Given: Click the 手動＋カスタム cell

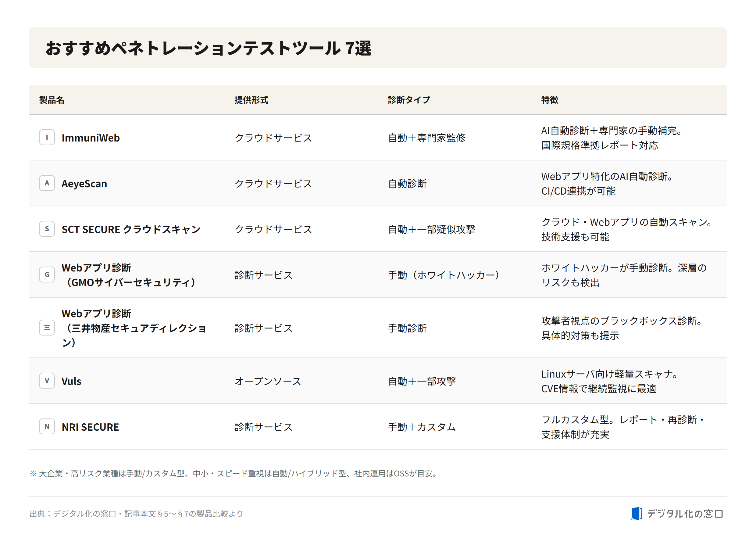Looking at the screenshot, I should click(x=422, y=427).
